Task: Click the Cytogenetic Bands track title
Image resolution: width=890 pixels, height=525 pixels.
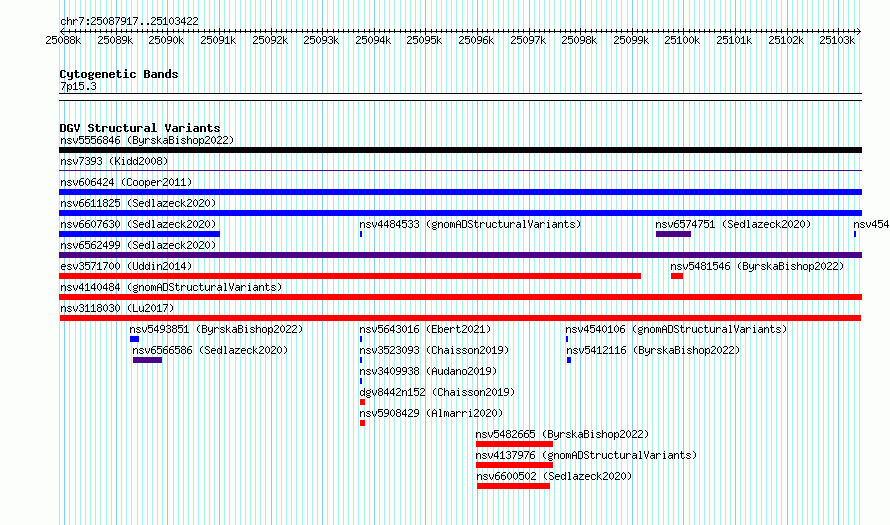Action: [119, 74]
